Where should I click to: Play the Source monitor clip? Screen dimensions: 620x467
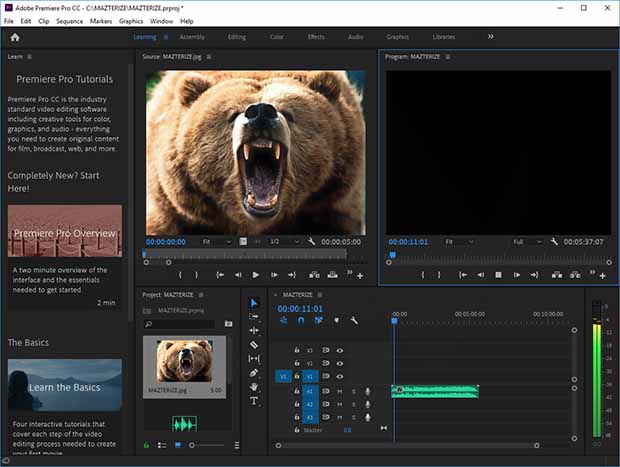(x=256, y=275)
